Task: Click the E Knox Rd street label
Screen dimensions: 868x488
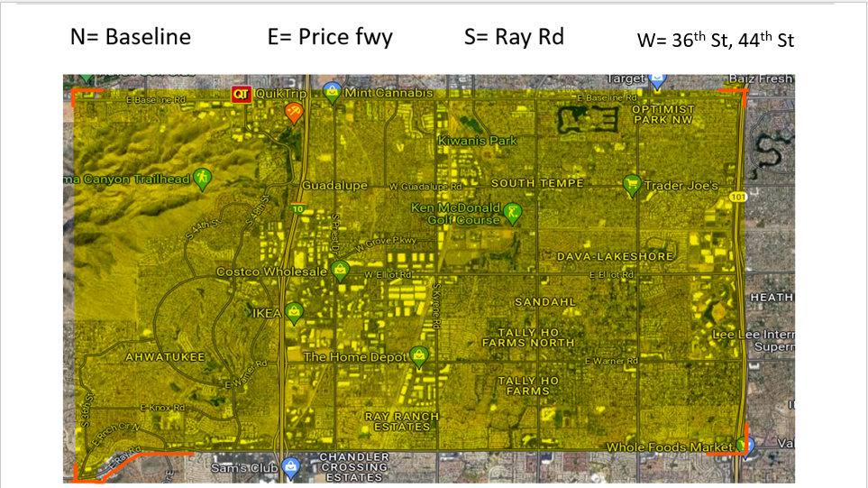Action: 162,408
